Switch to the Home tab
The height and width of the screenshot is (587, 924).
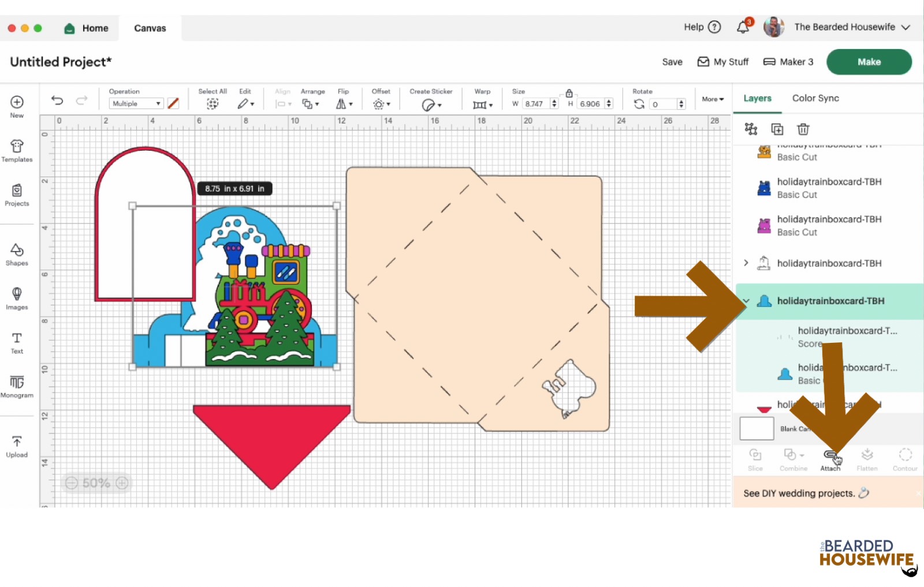[x=86, y=28]
